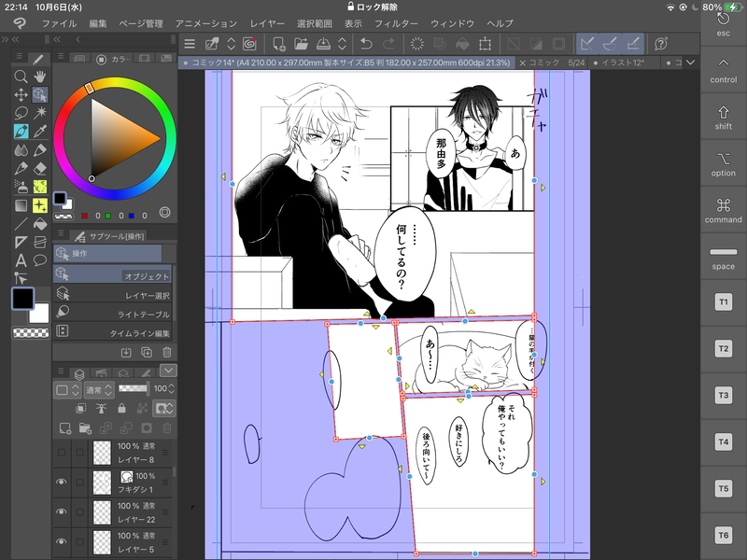The width and height of the screenshot is (747, 560).
Task: Toggle visibility of レイヤー 8
Action: click(62, 453)
